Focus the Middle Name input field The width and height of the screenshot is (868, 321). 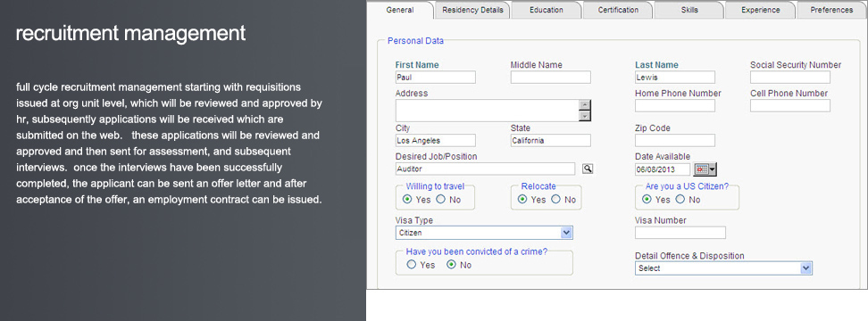550,78
